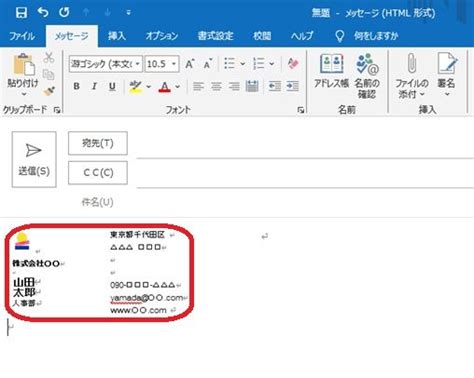Cut selection with the scissors icon
The image size is (474, 378).
(49, 58)
